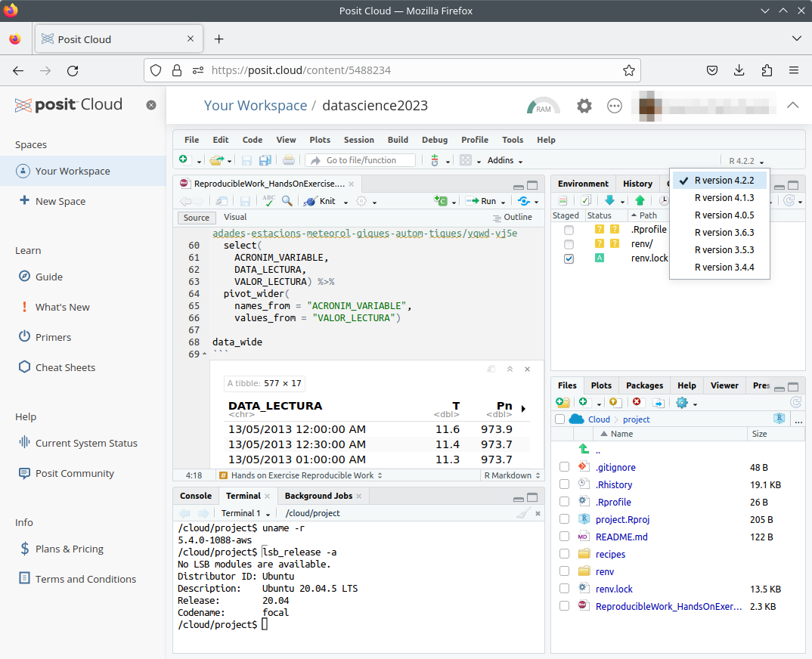
Task: Open project settings gear icon
Action: [x=584, y=106]
